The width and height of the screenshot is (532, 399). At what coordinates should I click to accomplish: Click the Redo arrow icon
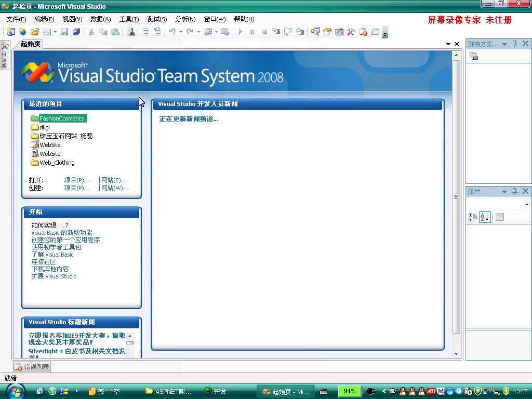190,32
